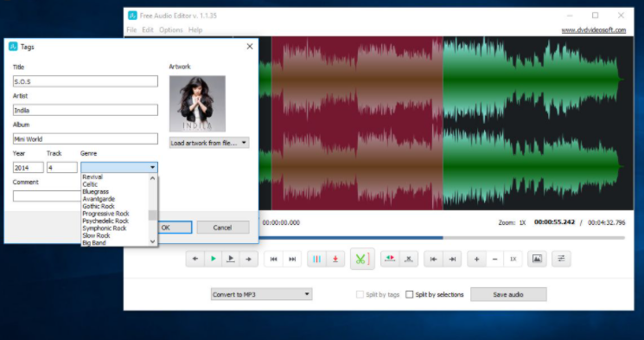
Task: Click the genre list scrollbar thumb
Action: [x=152, y=215]
